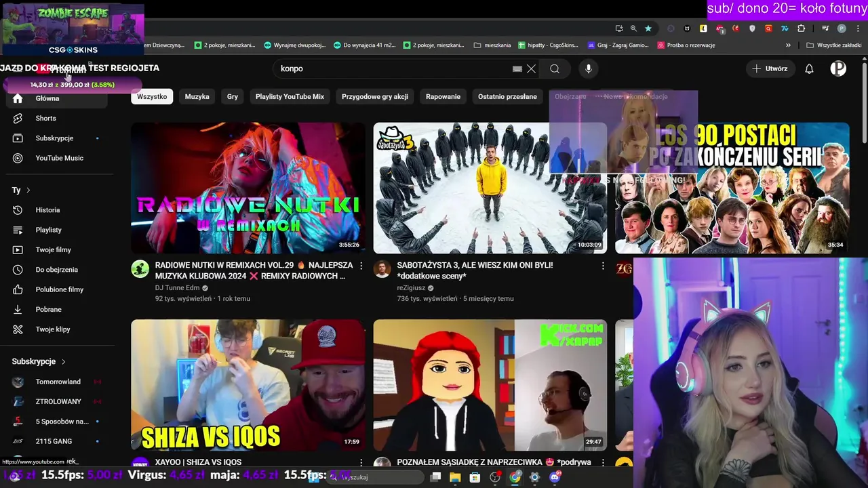Open DJ Tunne Edm channel avatar
The image size is (868, 488).
coord(140,269)
